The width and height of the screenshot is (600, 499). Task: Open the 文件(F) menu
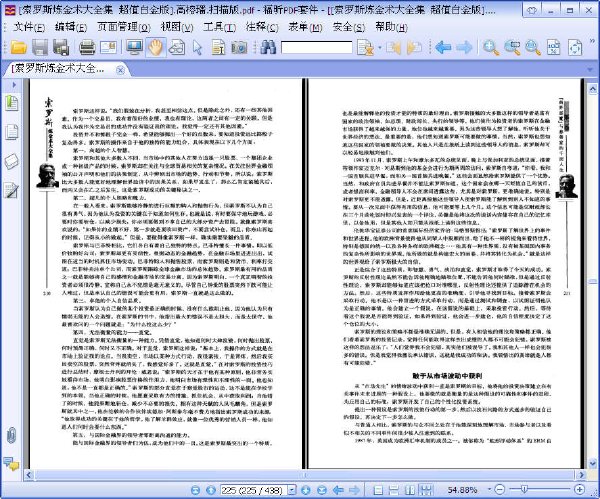[x=29, y=27]
